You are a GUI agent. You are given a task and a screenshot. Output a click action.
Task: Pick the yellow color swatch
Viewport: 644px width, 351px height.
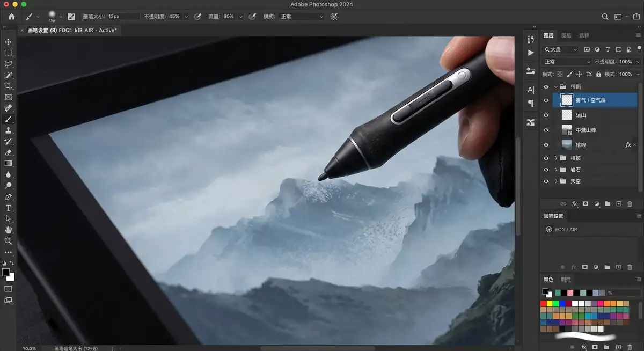(550, 303)
